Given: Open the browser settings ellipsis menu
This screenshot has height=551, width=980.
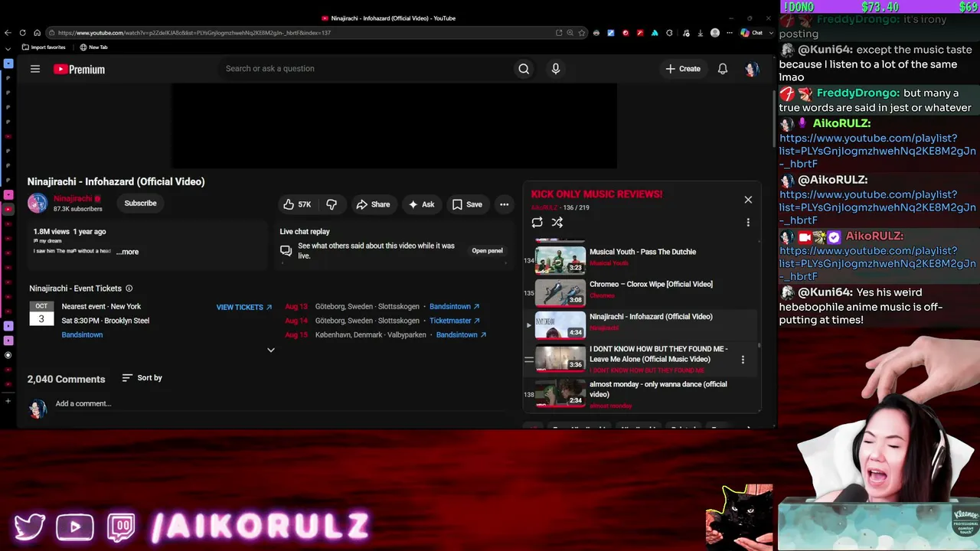Looking at the screenshot, I should pos(729,33).
